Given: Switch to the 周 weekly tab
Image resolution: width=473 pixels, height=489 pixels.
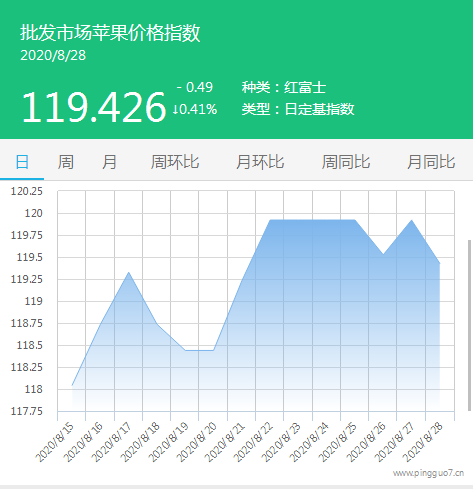Looking at the screenshot, I should click(66, 162).
